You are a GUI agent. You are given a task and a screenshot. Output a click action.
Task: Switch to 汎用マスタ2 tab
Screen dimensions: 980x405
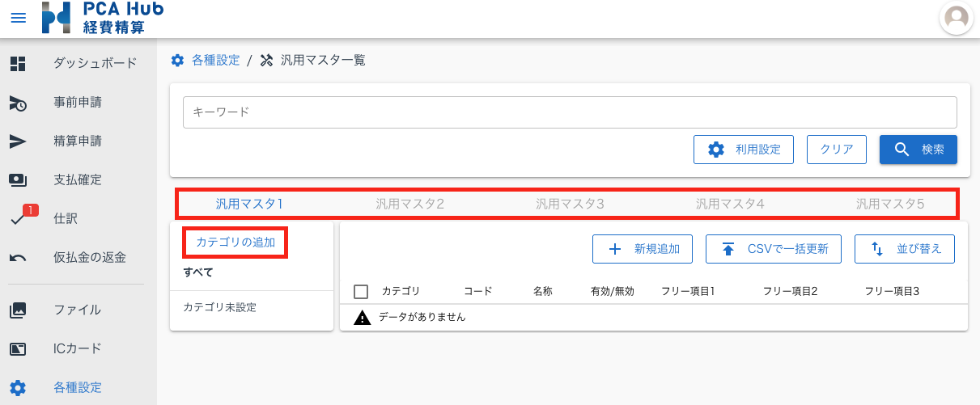[x=409, y=204]
